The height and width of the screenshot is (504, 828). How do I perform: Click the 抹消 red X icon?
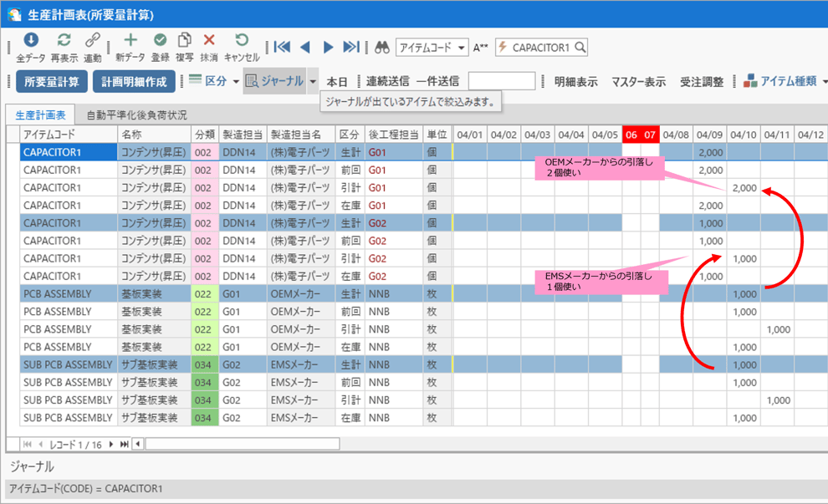click(x=209, y=41)
